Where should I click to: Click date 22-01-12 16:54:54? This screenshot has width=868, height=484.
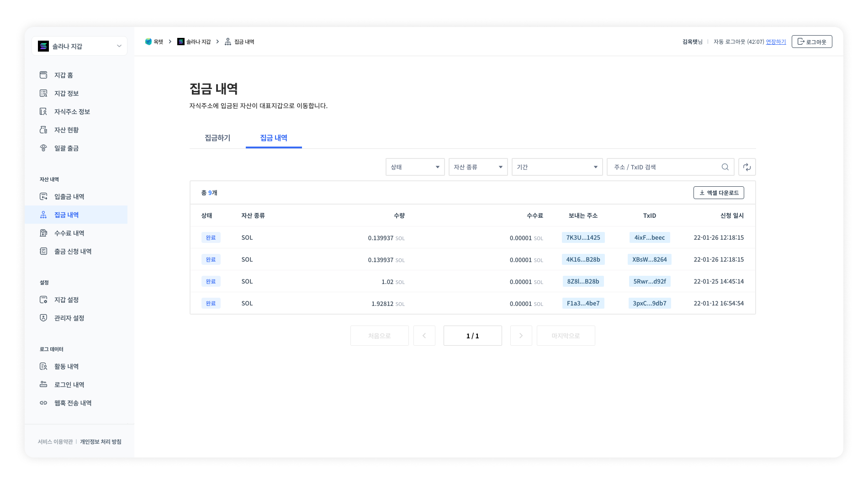(x=719, y=303)
